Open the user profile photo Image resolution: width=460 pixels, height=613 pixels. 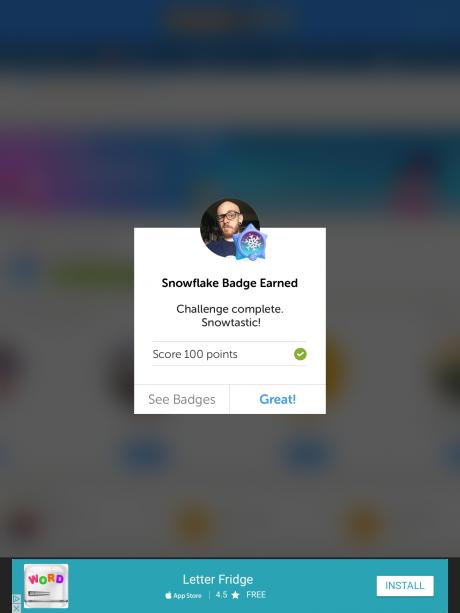click(x=230, y=228)
